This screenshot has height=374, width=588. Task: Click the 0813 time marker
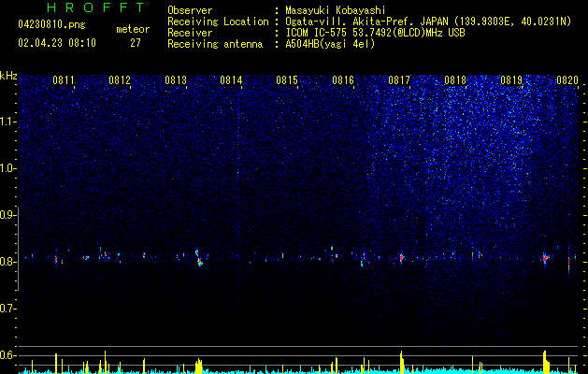[176, 80]
